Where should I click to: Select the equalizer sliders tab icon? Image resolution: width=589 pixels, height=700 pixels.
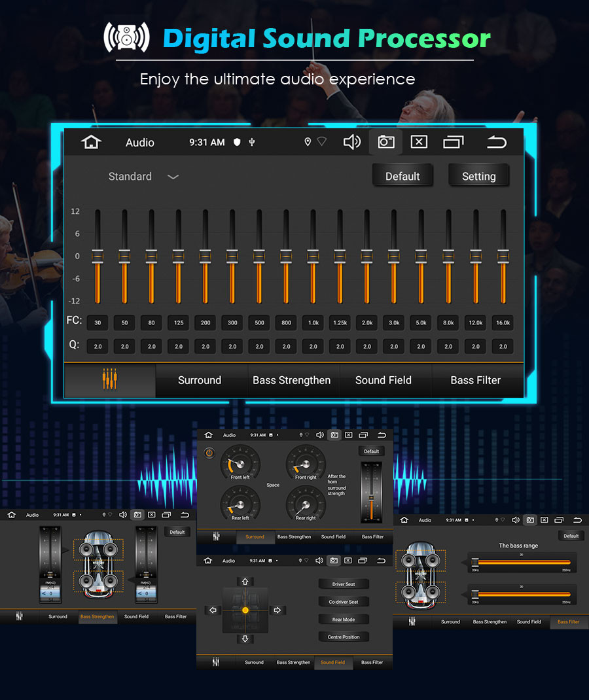click(110, 379)
